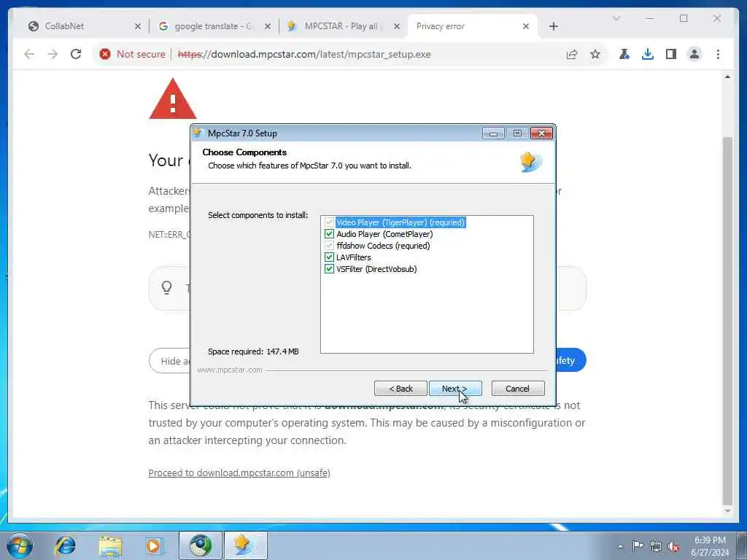Close the CollabNet tab
Screen dimensions: 747x560
(138, 26)
